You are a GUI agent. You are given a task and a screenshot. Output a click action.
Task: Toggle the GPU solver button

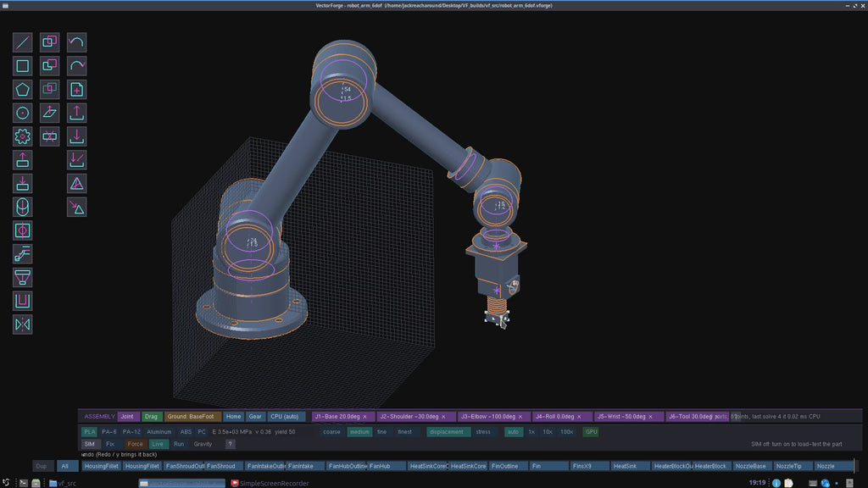click(x=591, y=431)
